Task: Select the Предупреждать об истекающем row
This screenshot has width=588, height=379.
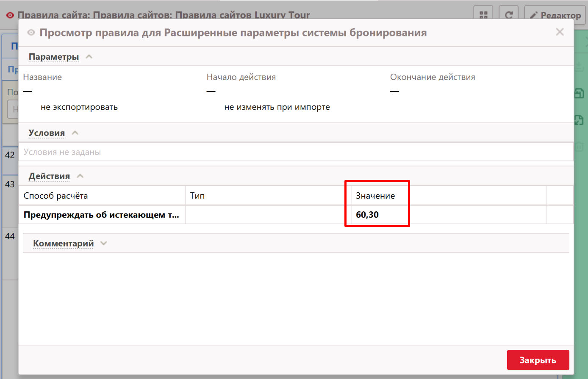Action: click(102, 215)
